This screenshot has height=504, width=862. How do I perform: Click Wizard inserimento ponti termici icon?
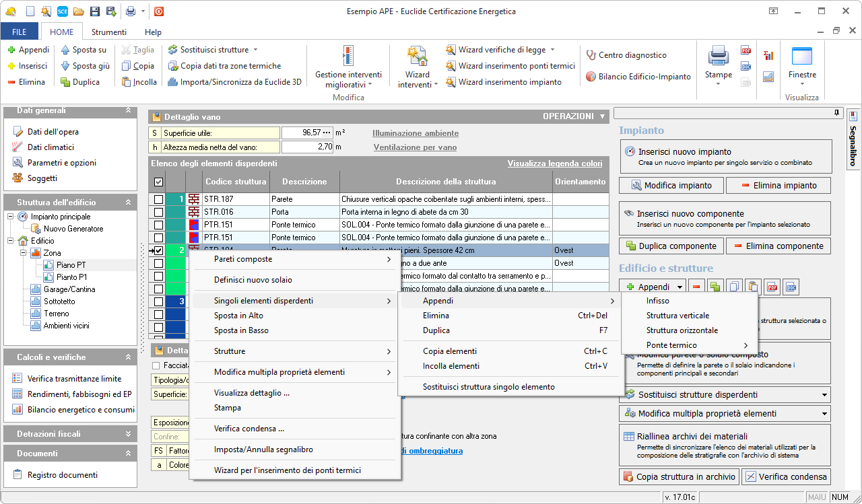[x=450, y=66]
